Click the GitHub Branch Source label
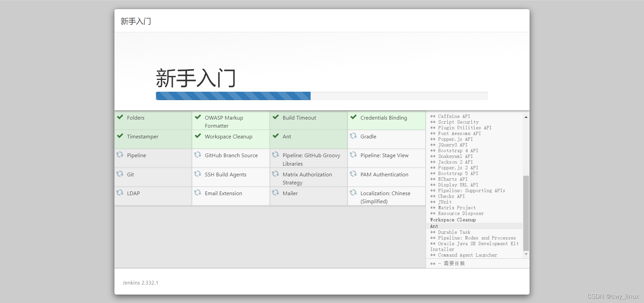Viewport: 644px width, 303px height. (x=231, y=156)
